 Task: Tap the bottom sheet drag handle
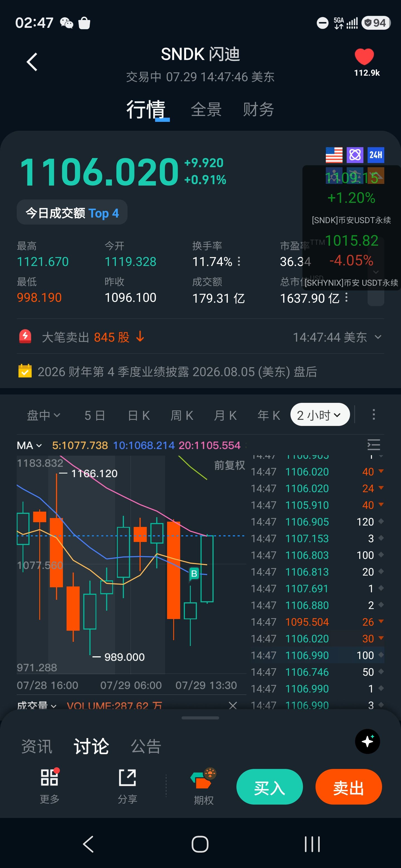200,718
